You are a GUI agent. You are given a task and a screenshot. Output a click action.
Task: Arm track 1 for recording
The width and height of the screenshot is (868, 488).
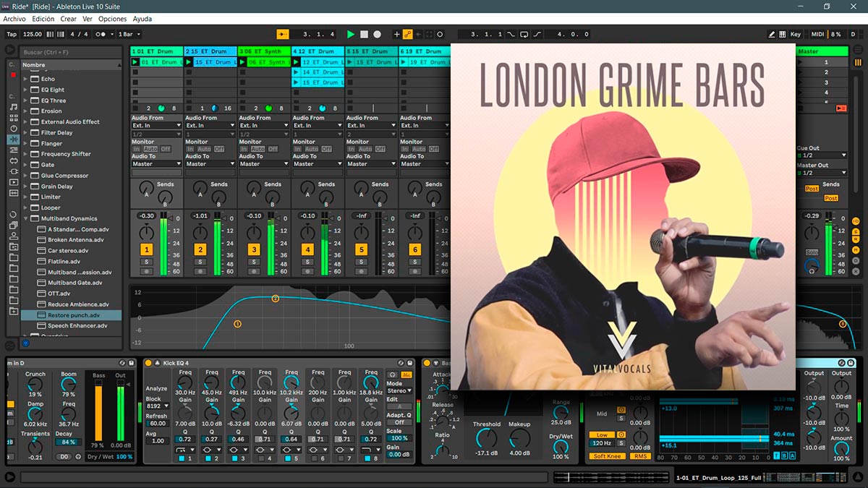[x=147, y=271]
